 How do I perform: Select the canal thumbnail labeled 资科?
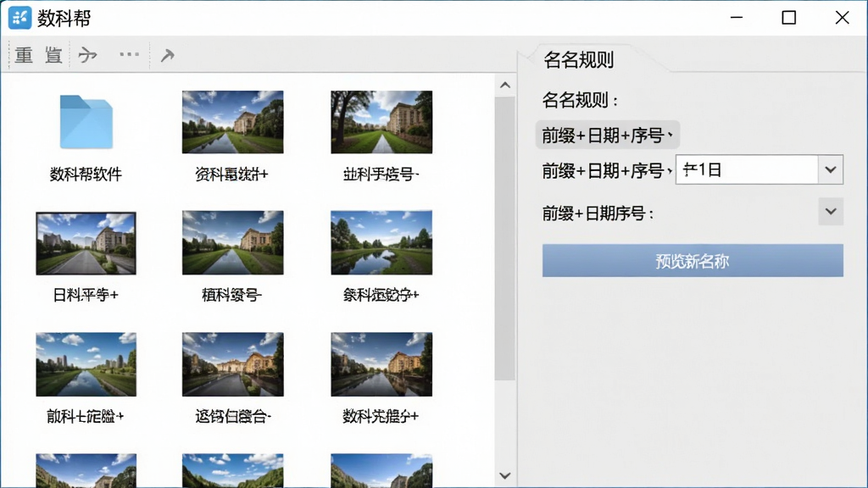tap(232, 122)
